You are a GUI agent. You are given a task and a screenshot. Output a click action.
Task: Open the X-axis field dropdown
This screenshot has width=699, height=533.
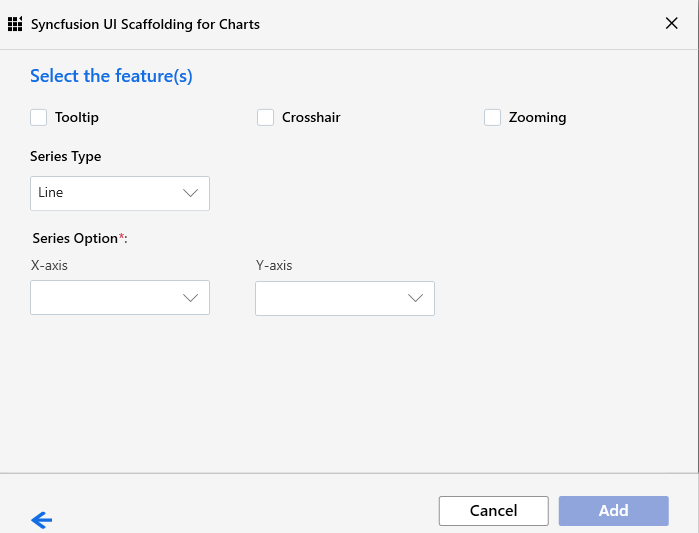[120, 298]
